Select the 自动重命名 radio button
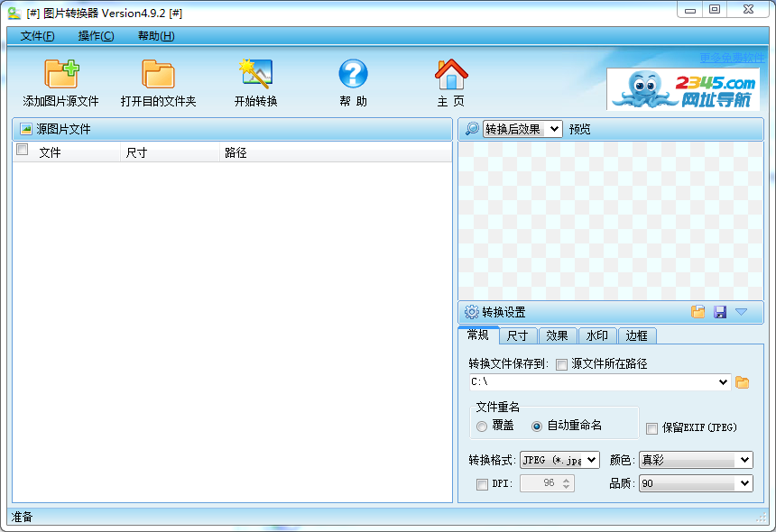The width and height of the screenshot is (776, 532). tap(537, 427)
